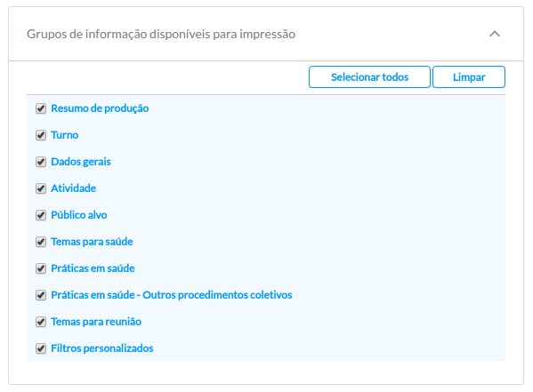Screen dimensions: 533x392
Task: Select the Temas para reunião label
Action: tap(96, 322)
